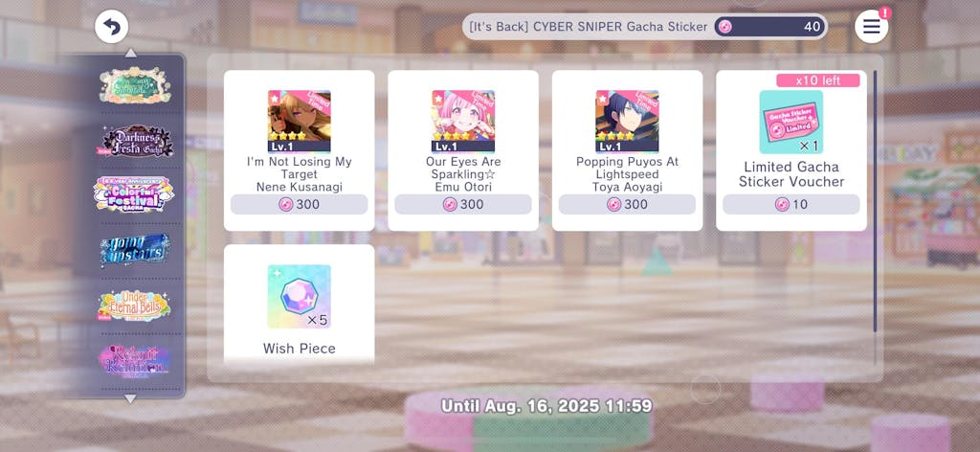Buy the voucher for 10 stickers

click(x=791, y=204)
